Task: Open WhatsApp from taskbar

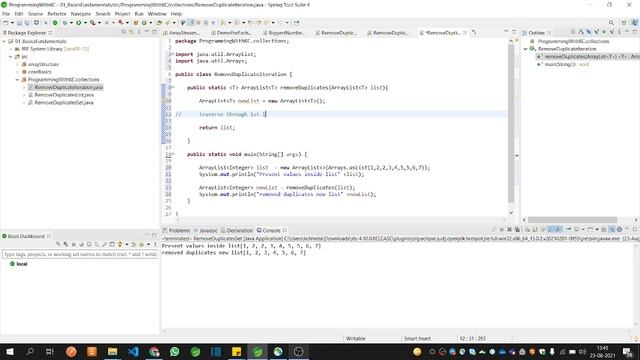Action: (175, 351)
